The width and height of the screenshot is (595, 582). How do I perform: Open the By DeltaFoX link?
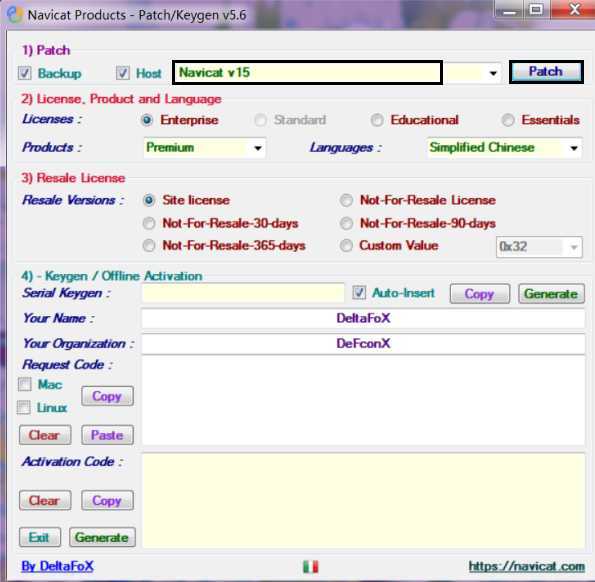point(57,566)
